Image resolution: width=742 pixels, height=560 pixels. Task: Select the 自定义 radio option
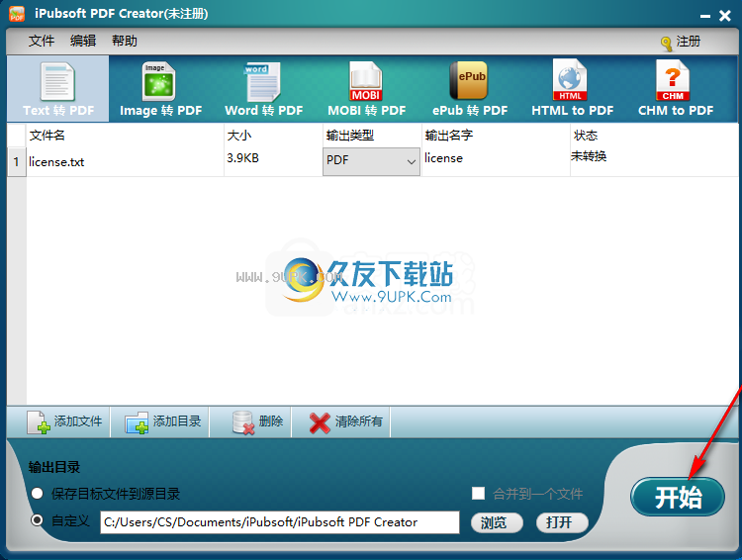click(x=37, y=520)
